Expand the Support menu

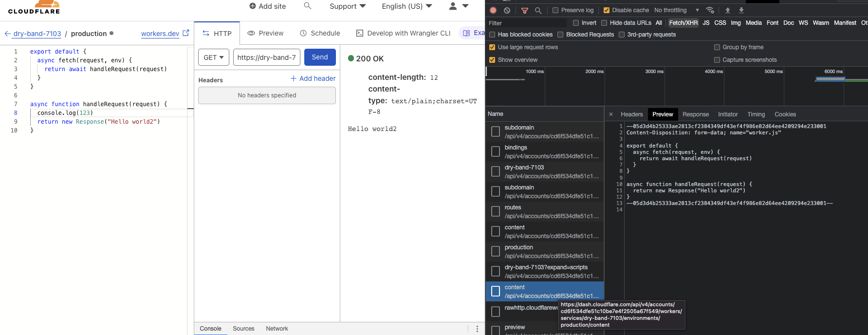[x=348, y=6]
